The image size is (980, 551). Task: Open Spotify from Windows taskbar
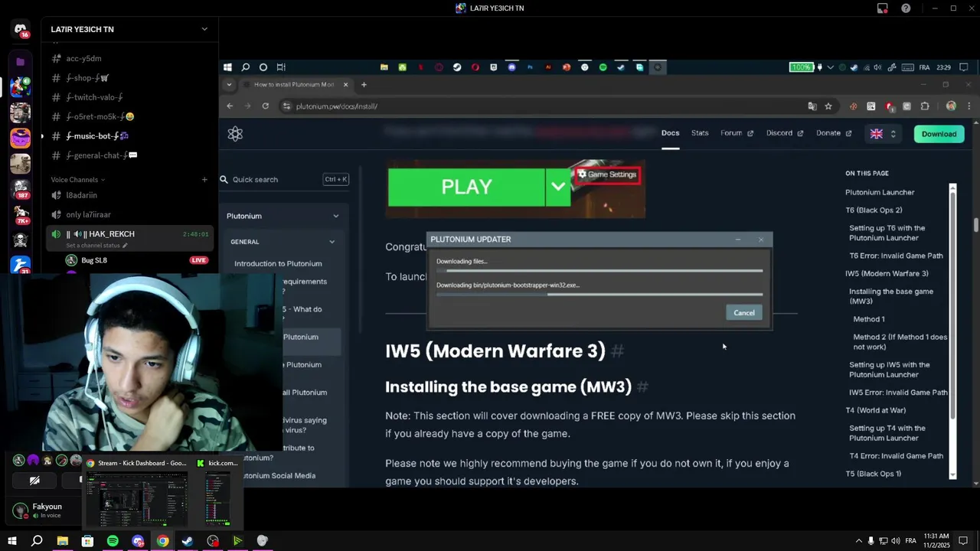113,541
